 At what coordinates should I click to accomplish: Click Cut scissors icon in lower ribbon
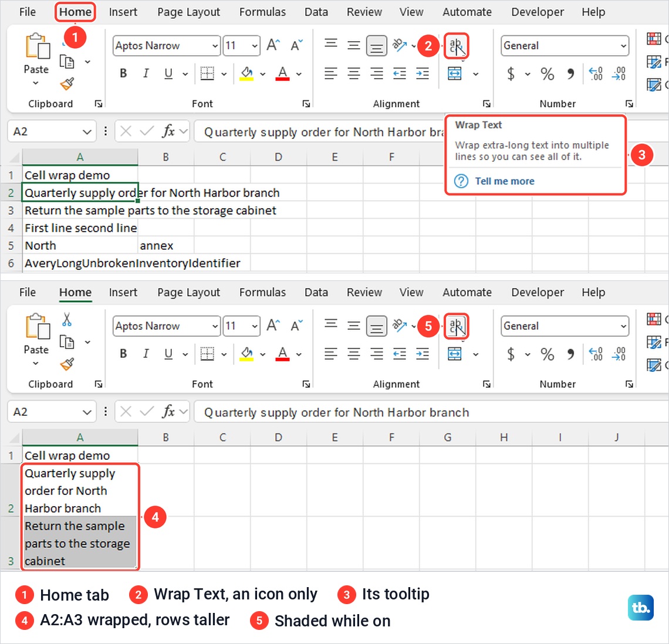(x=67, y=319)
